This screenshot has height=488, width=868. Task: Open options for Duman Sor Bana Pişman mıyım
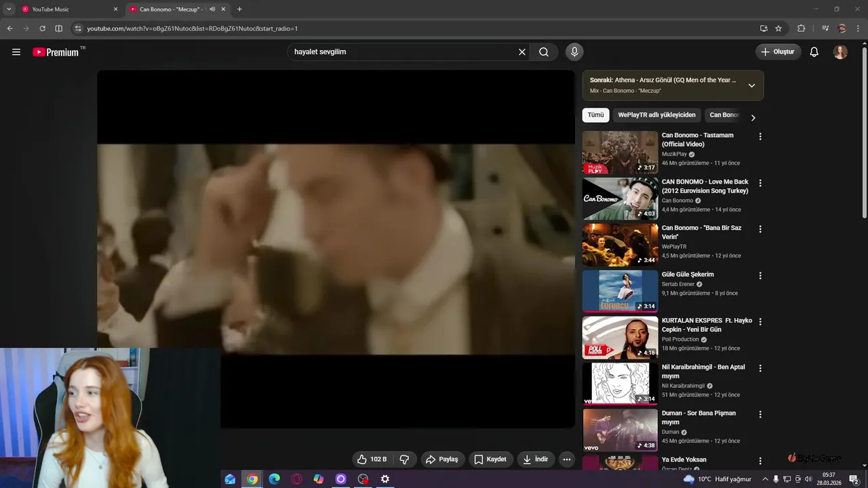760,414
